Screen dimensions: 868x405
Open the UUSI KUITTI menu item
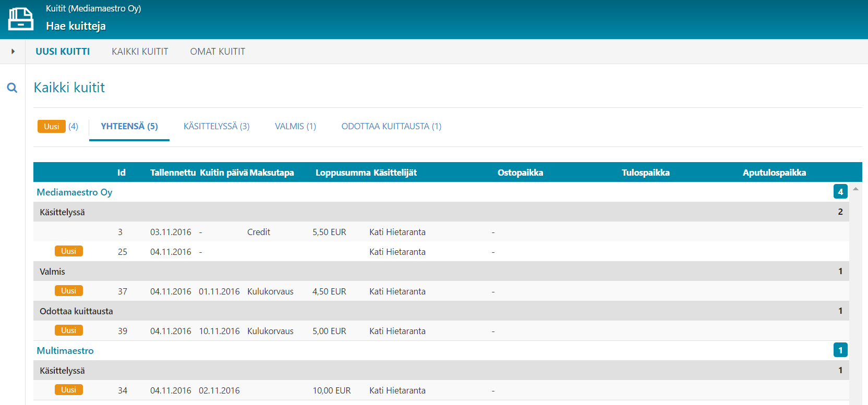click(63, 52)
